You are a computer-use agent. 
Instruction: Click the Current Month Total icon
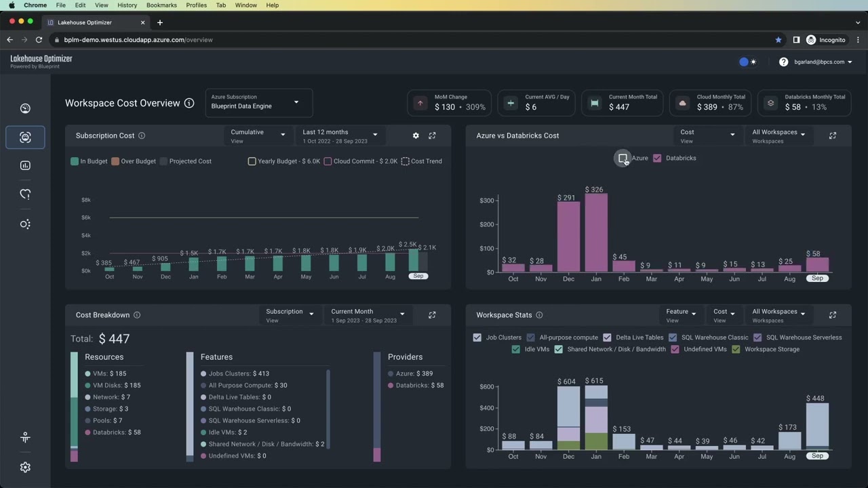(595, 103)
